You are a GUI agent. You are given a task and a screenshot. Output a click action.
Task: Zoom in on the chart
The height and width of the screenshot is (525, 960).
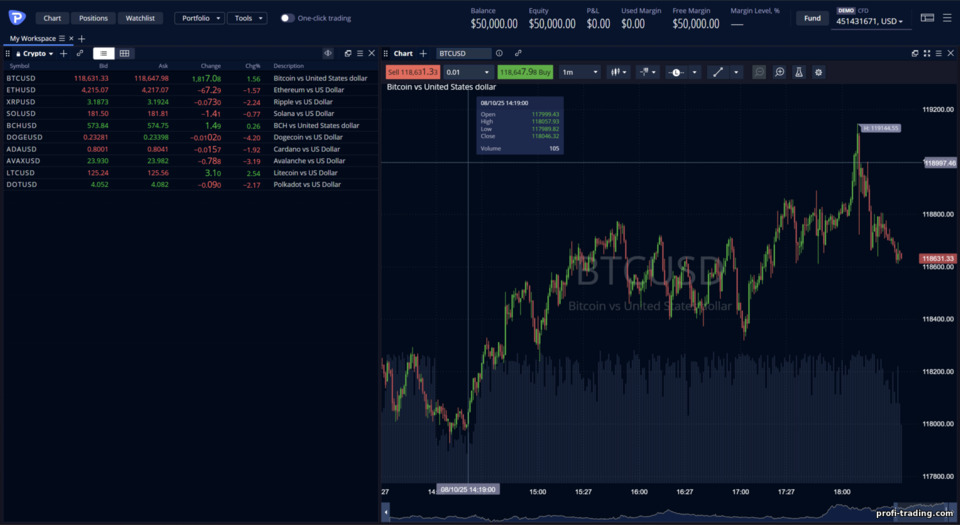point(779,72)
